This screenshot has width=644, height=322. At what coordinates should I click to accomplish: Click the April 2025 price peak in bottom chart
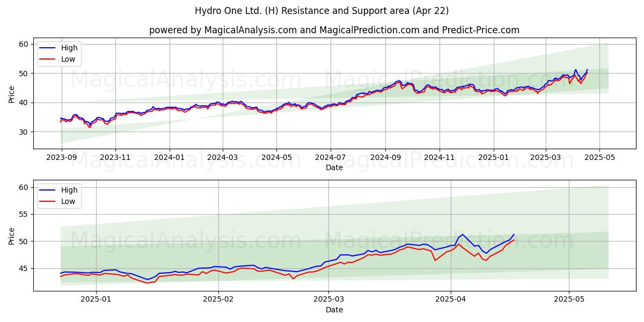click(x=463, y=235)
